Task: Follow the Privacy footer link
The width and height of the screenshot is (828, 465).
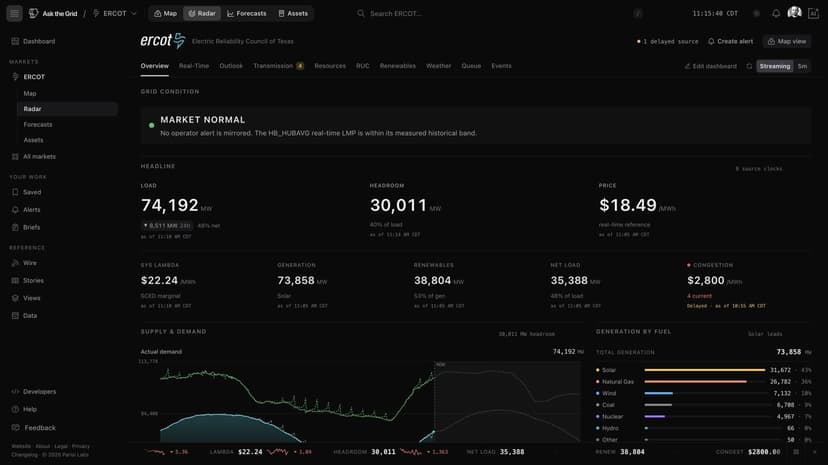Action: tap(81, 447)
